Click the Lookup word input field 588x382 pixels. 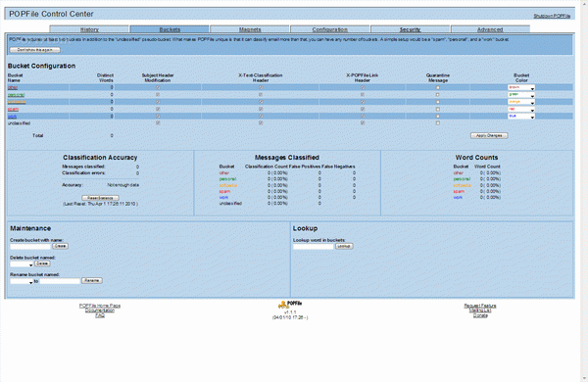(314, 246)
